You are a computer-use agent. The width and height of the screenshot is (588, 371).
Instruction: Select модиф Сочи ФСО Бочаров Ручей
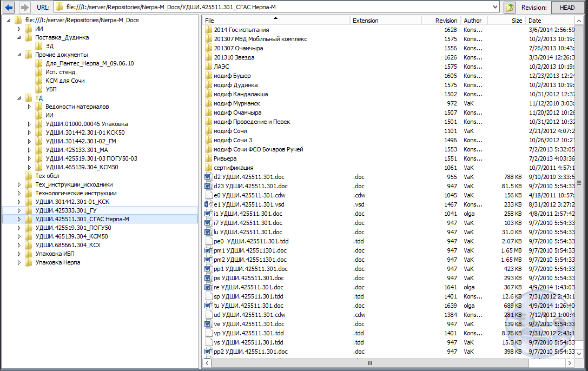tap(259, 149)
